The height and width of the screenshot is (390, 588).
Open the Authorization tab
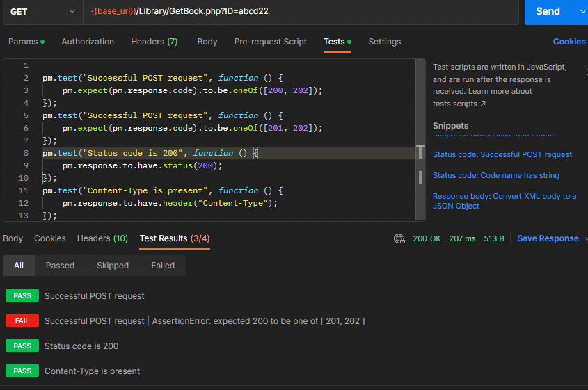(88, 42)
